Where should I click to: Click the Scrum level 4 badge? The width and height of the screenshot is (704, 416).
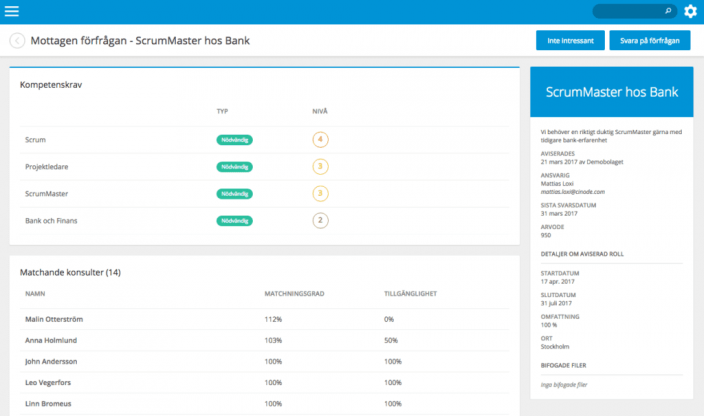click(x=320, y=140)
